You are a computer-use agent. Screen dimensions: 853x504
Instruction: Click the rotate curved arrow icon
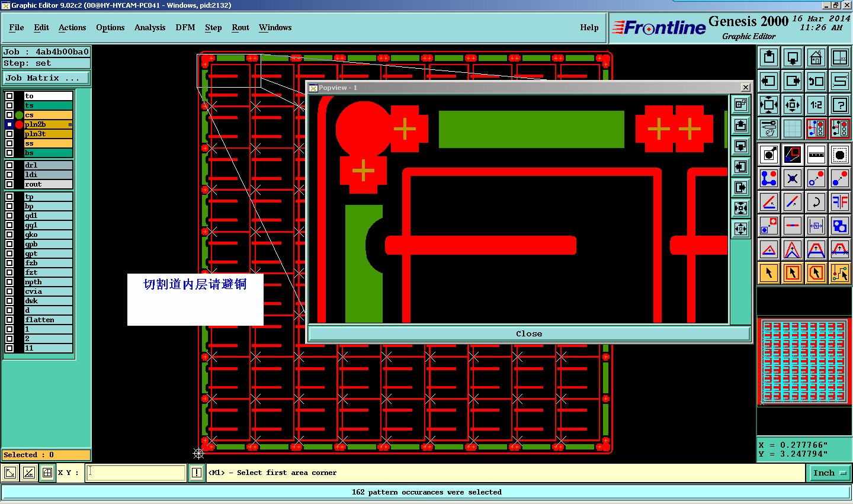(x=816, y=202)
